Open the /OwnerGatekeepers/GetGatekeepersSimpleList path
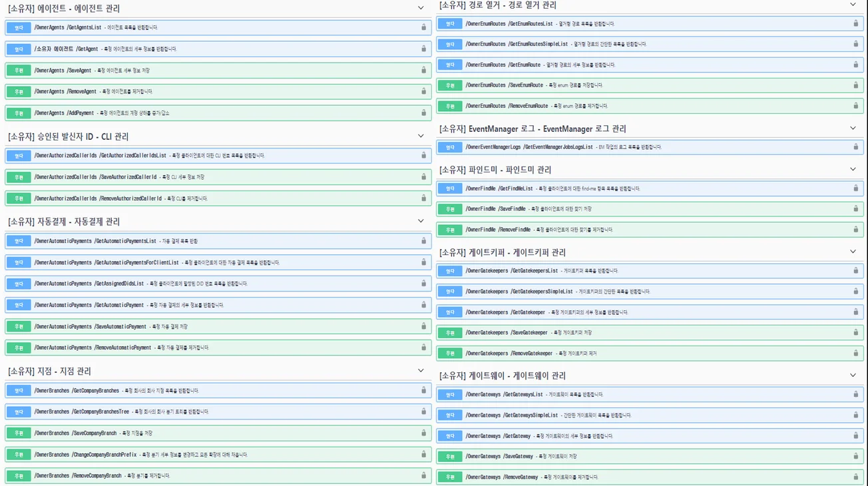Screen dimensions: 868x486 [519, 292]
